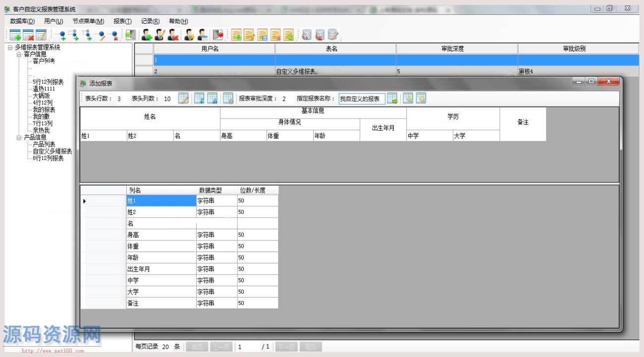Click the zoom out icon in dialog toolbar
This screenshot has height=357, width=644.
pos(421,98)
